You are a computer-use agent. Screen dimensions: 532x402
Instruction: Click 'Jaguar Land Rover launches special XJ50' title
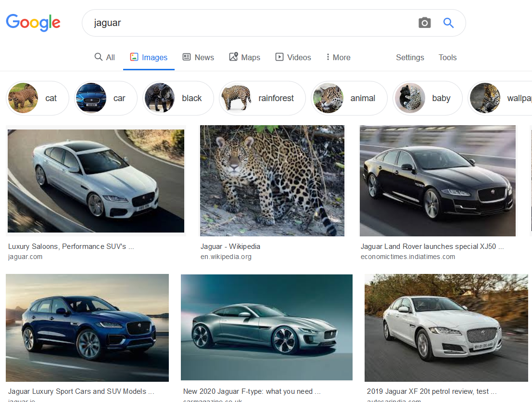click(432, 246)
